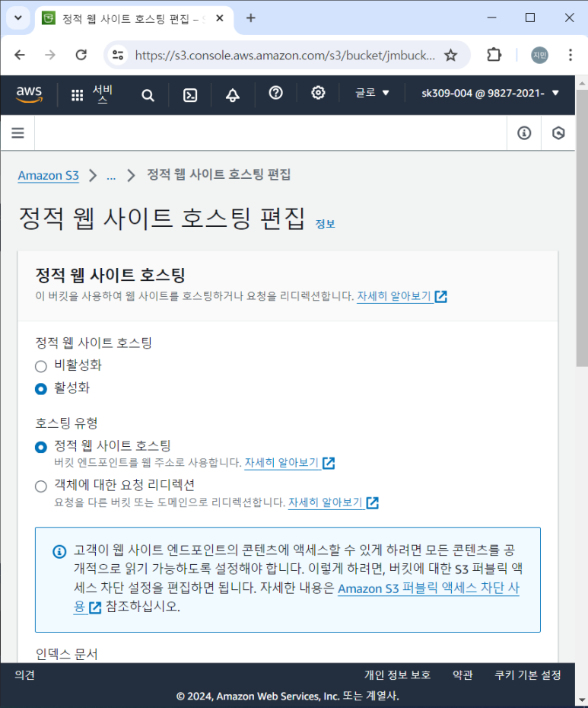
Task: Click the scrollbar up arrow
Action: [x=582, y=83]
